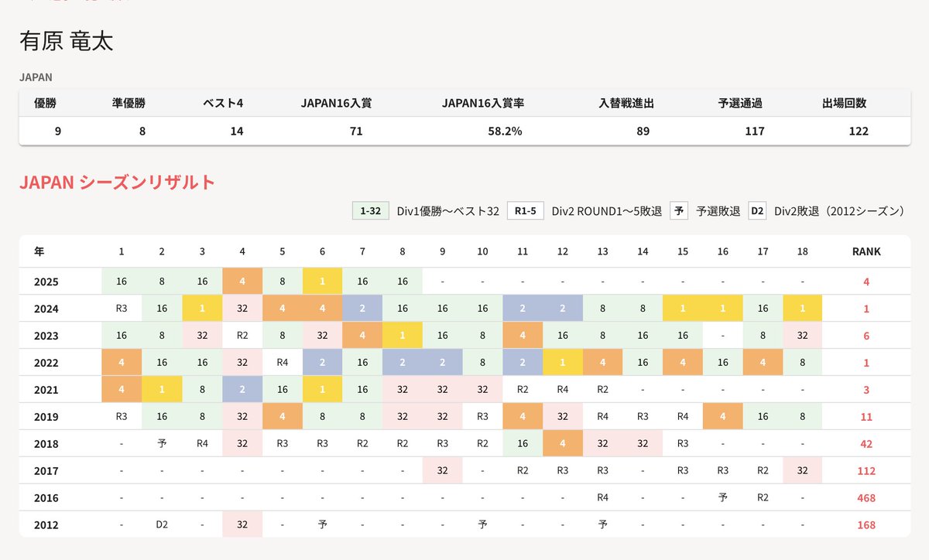
Task: Select the 2017 year row label
Action: 46,471
